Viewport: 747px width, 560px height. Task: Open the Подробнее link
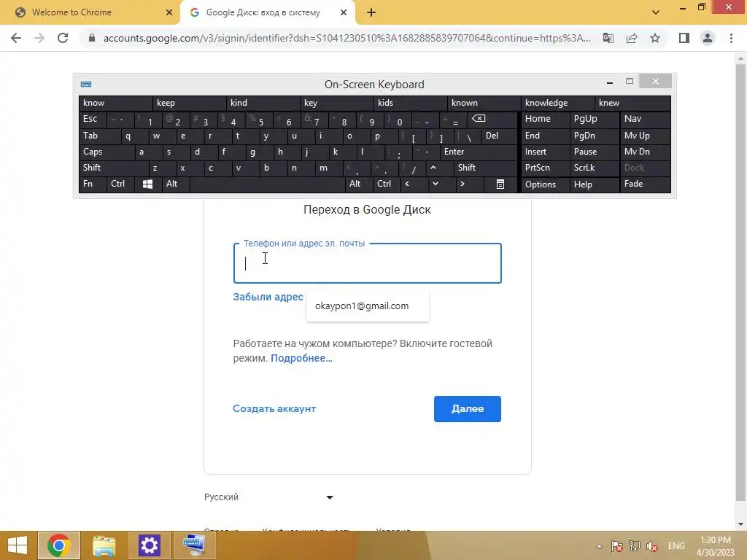pyautogui.click(x=301, y=358)
